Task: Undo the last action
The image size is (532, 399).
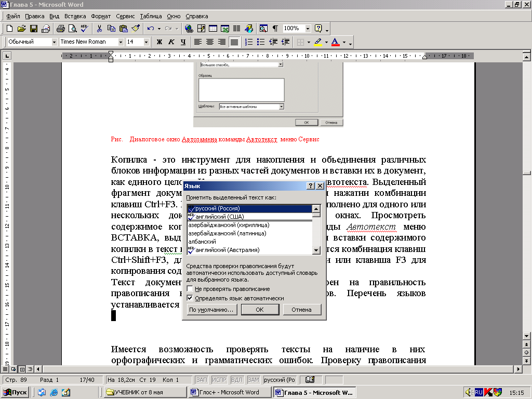Action: pos(151,29)
